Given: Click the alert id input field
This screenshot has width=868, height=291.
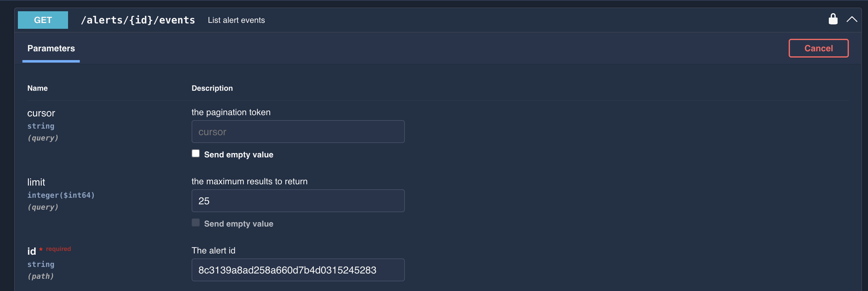Looking at the screenshot, I should click(298, 270).
